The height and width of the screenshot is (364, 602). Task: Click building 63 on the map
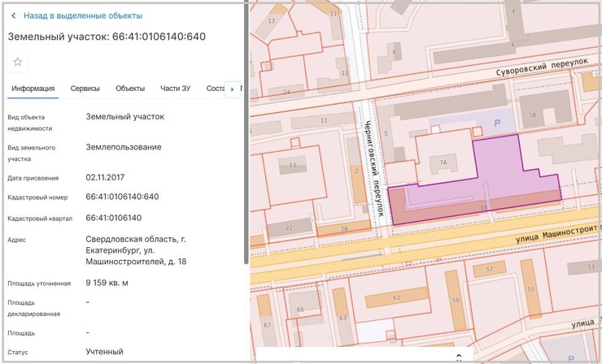coord(342,317)
